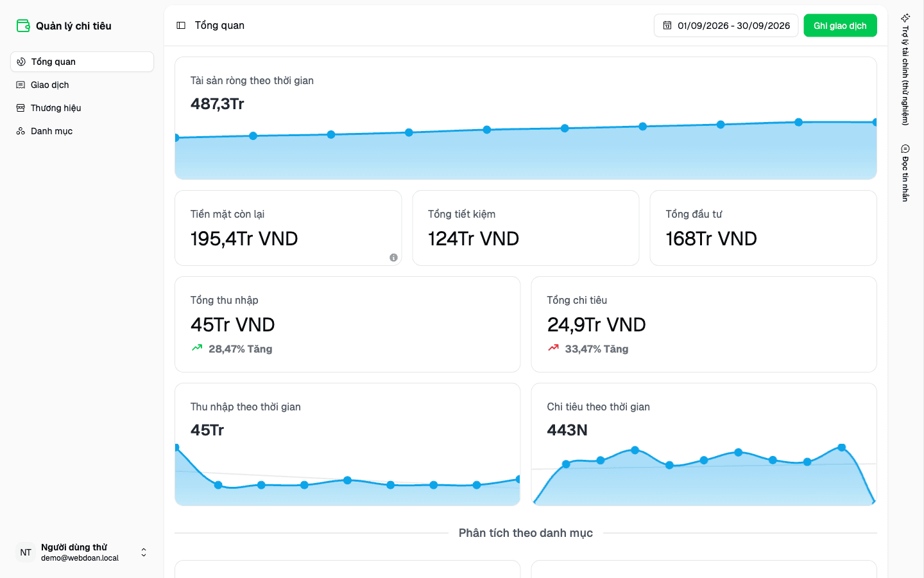Open the Đọc tin nhắn message icon
The height and width of the screenshot is (578, 924).
[905, 149]
